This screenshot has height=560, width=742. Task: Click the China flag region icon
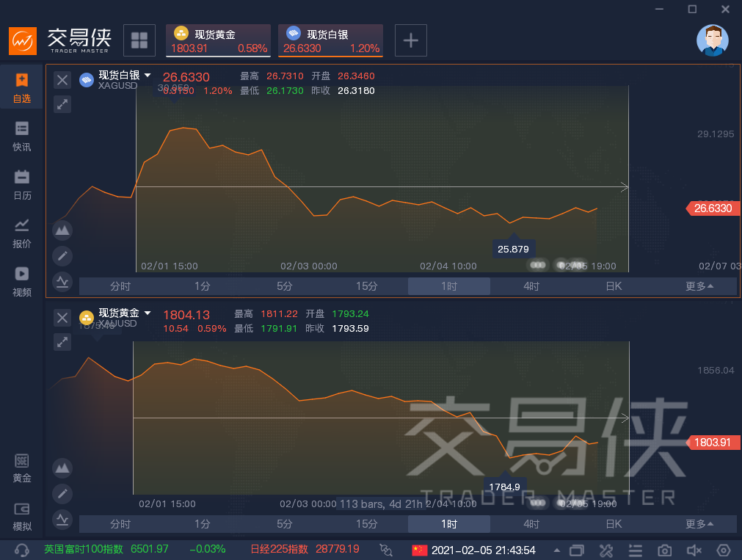coord(419,550)
